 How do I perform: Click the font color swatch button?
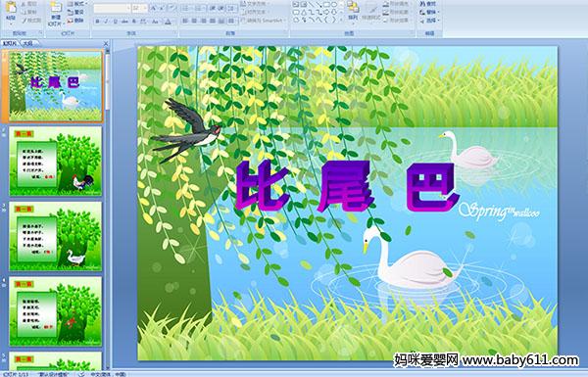pyautogui.click(x=168, y=22)
